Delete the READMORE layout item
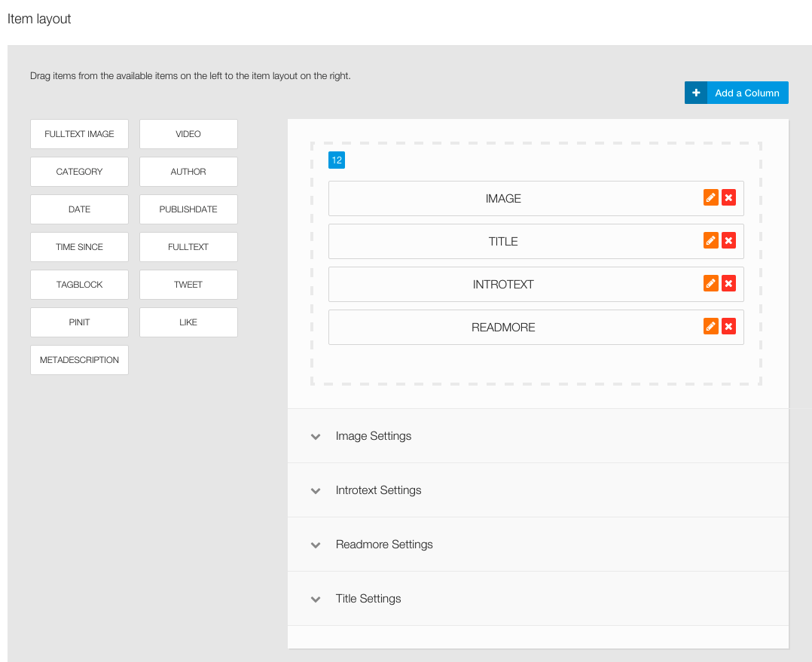812x662 pixels. [x=728, y=327]
